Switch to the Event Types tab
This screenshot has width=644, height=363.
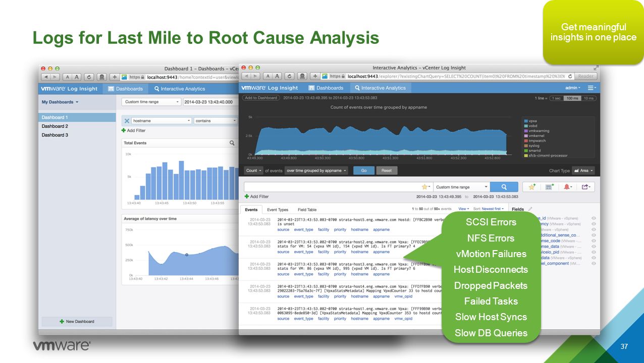coord(278,210)
